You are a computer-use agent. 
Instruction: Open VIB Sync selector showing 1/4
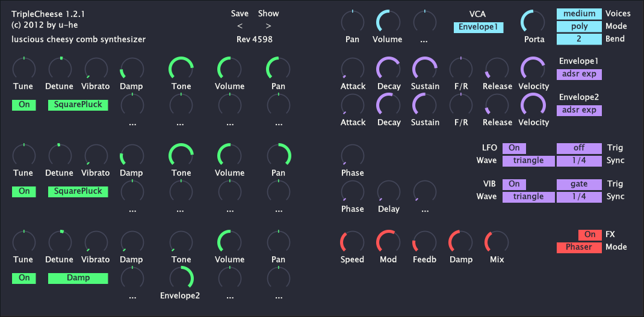579,197
